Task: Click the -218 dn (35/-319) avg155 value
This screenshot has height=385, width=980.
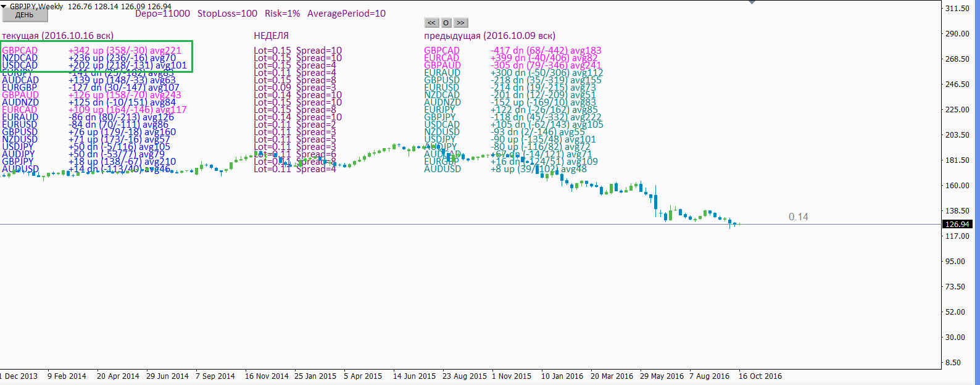Action: (x=546, y=80)
